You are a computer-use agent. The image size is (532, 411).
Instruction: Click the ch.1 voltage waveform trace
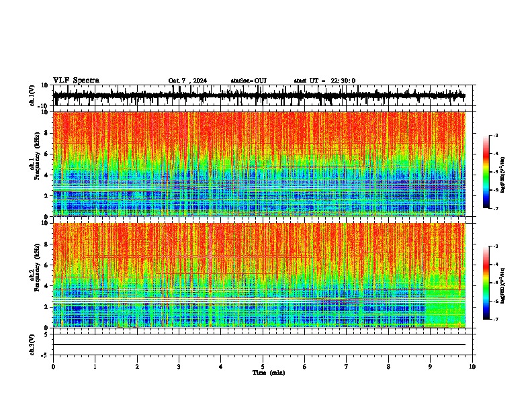click(259, 95)
